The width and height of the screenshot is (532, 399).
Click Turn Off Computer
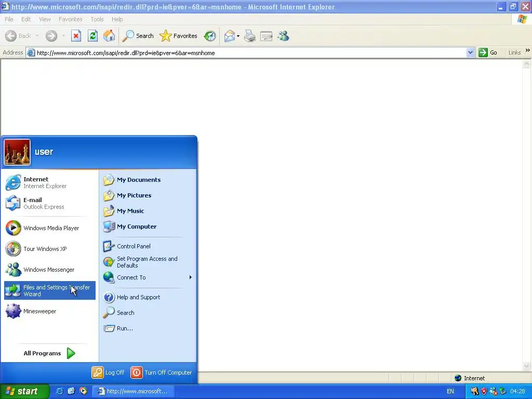162,372
